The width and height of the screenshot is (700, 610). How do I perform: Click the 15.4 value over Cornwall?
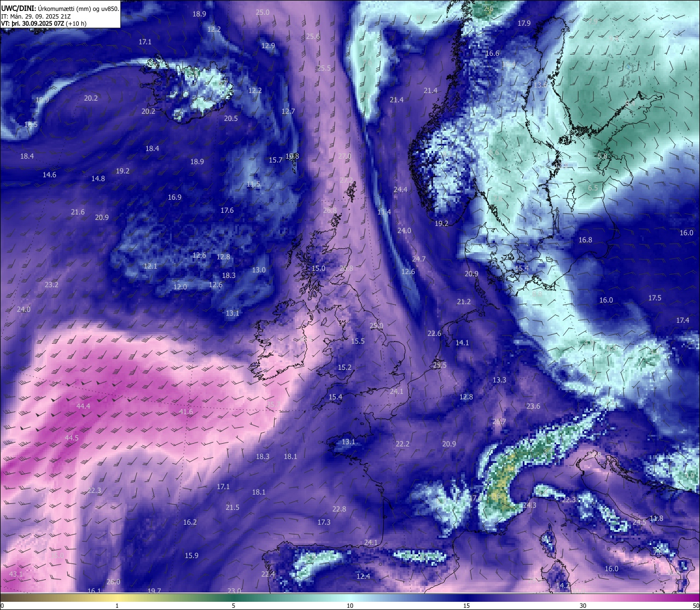(335, 397)
